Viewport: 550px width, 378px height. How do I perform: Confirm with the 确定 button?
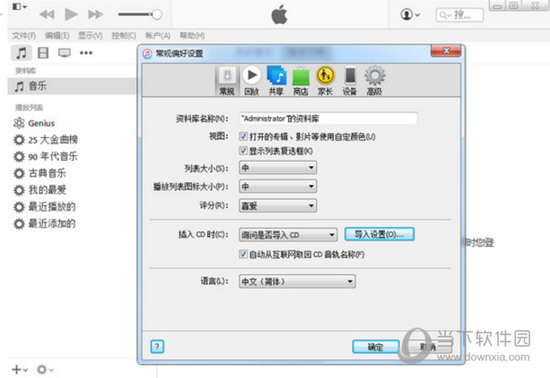click(x=376, y=347)
